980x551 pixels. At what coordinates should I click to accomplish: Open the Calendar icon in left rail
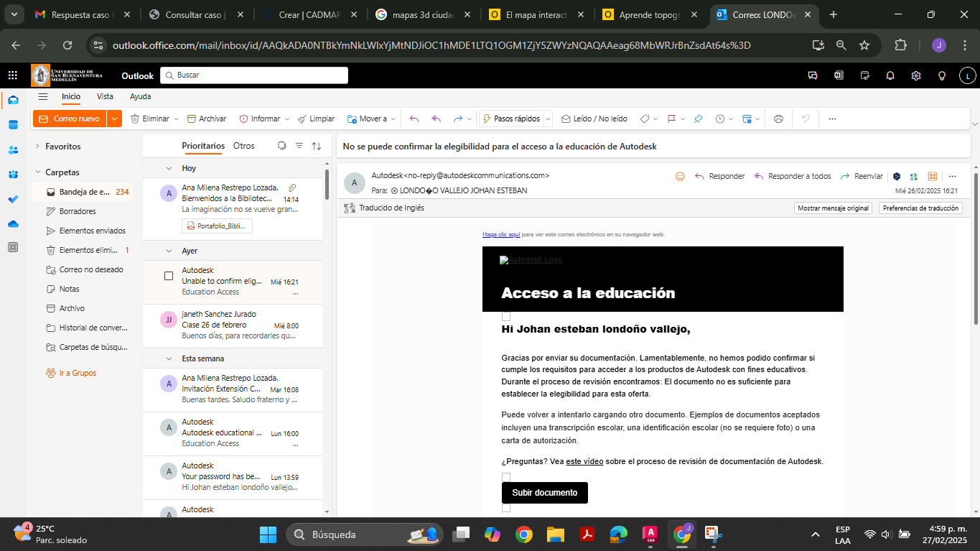13,125
